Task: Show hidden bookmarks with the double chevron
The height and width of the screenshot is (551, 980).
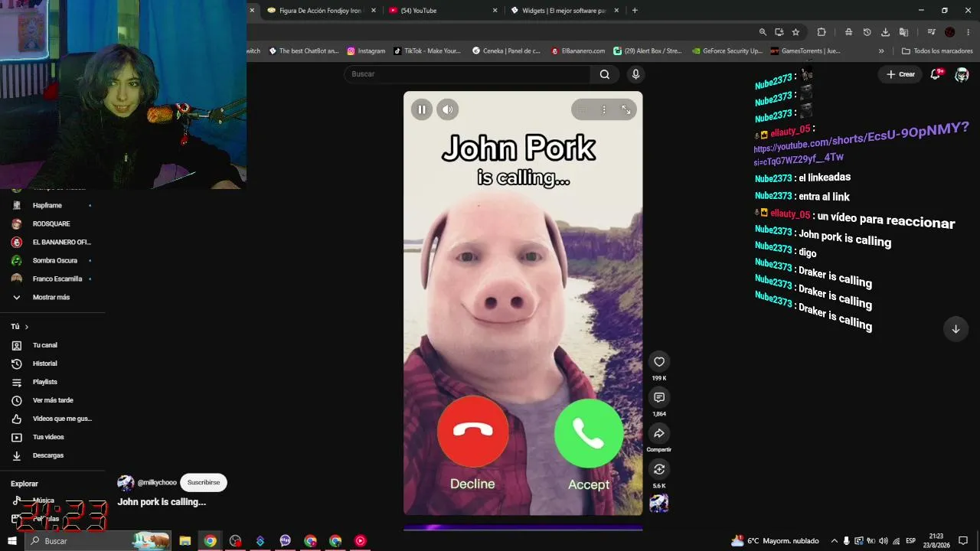Action: (881, 51)
